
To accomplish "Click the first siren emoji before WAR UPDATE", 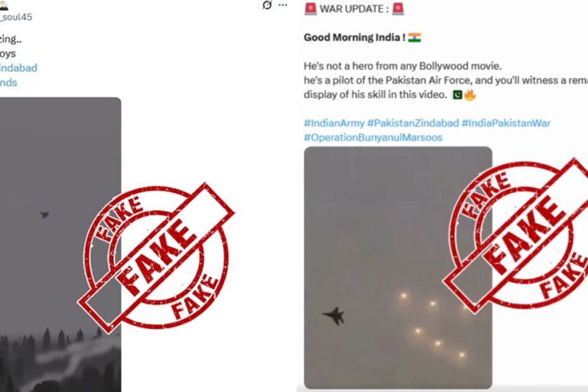I will [310, 9].
